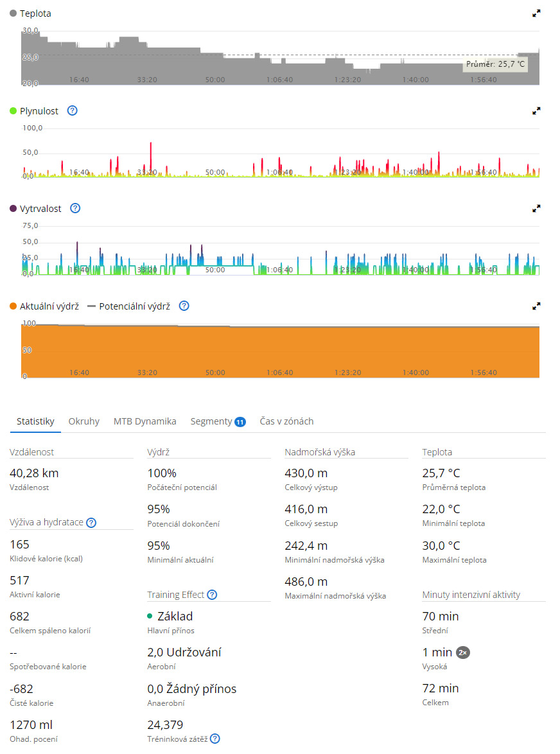Click the 2× badge beside Vysoká minutes

[x=463, y=653]
